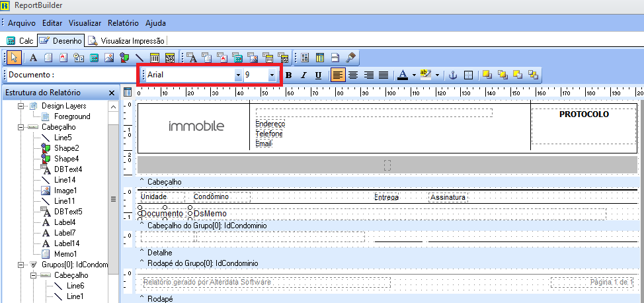
Task: Send selected object to back
Action: (x=518, y=75)
